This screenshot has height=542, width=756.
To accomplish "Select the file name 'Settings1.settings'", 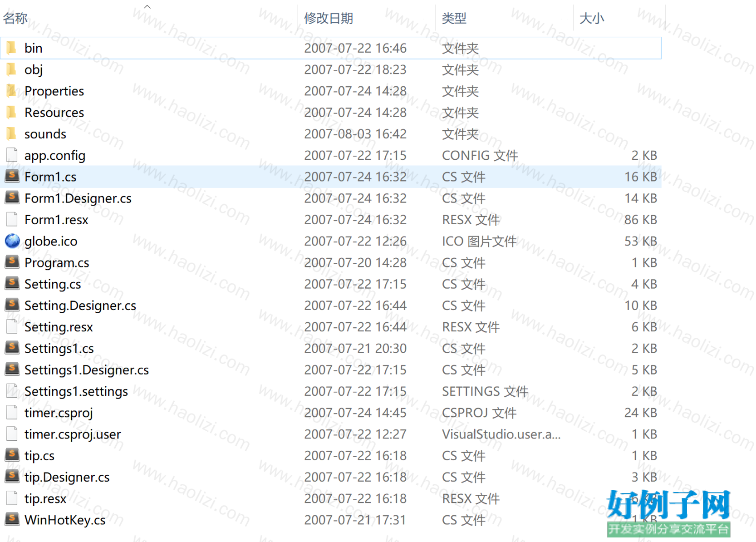I will pyautogui.click(x=76, y=392).
